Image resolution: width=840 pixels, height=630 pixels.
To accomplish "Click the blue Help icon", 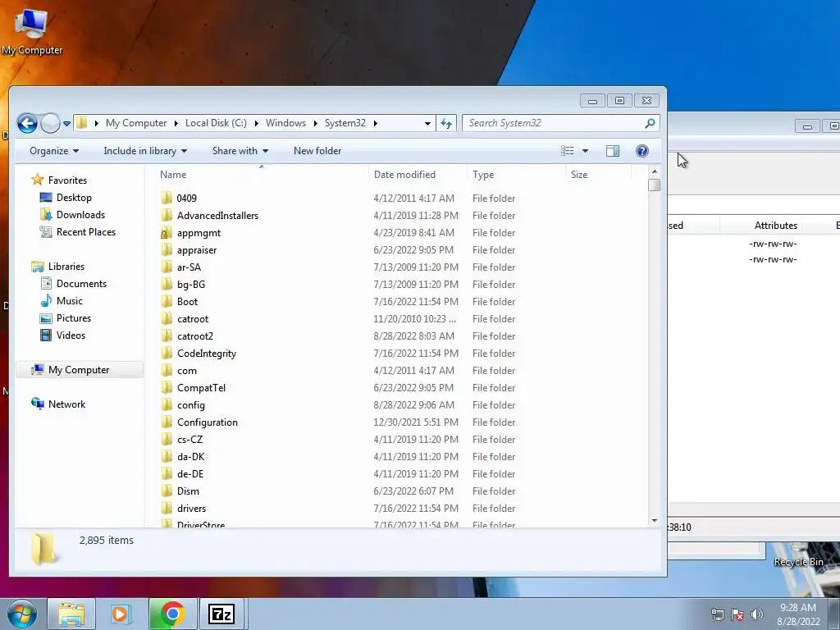I will [x=641, y=151].
